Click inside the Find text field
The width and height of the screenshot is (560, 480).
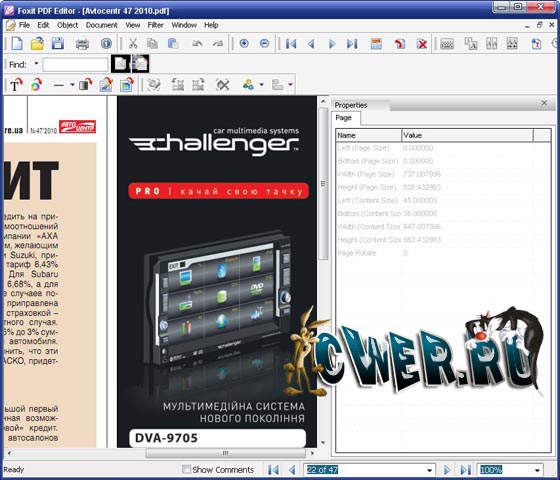pos(75,65)
